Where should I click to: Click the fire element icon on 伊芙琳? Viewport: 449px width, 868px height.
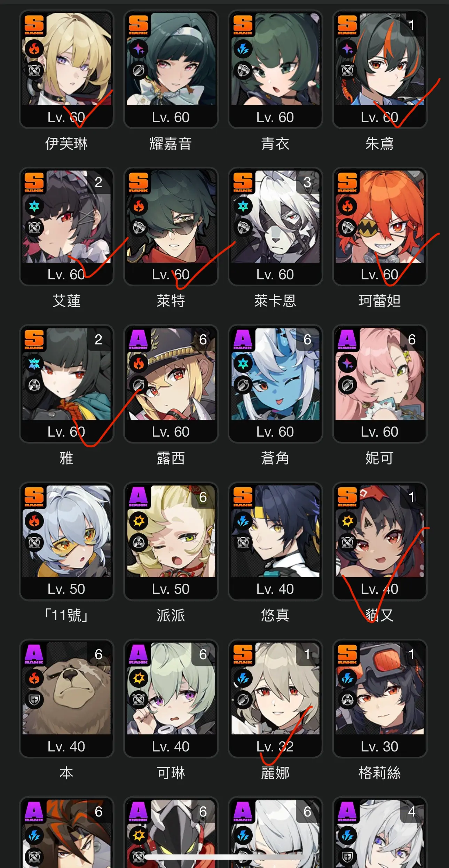point(34,49)
